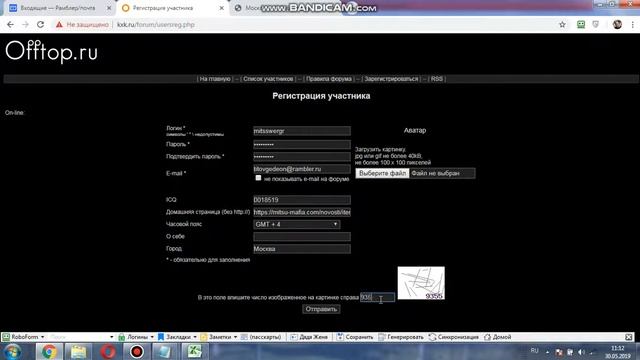Click the Bandicam recorder taskbar icon
This screenshot has width=640, height=360.
137,351
